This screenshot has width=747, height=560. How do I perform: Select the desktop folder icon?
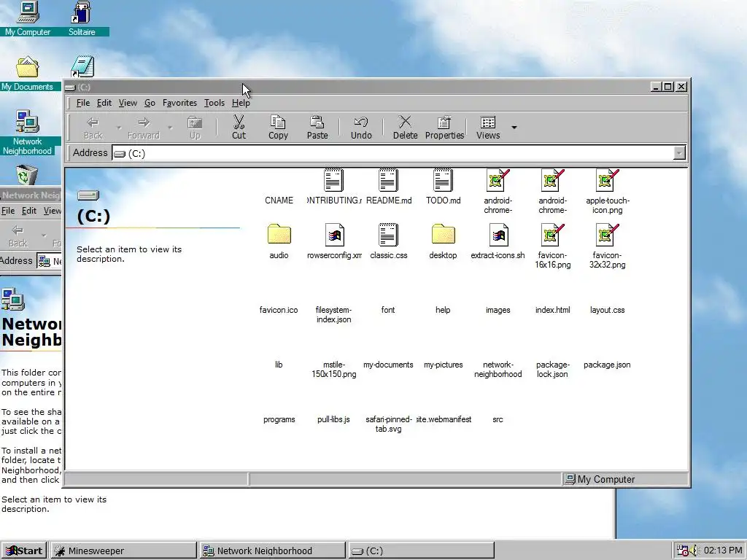(x=443, y=234)
